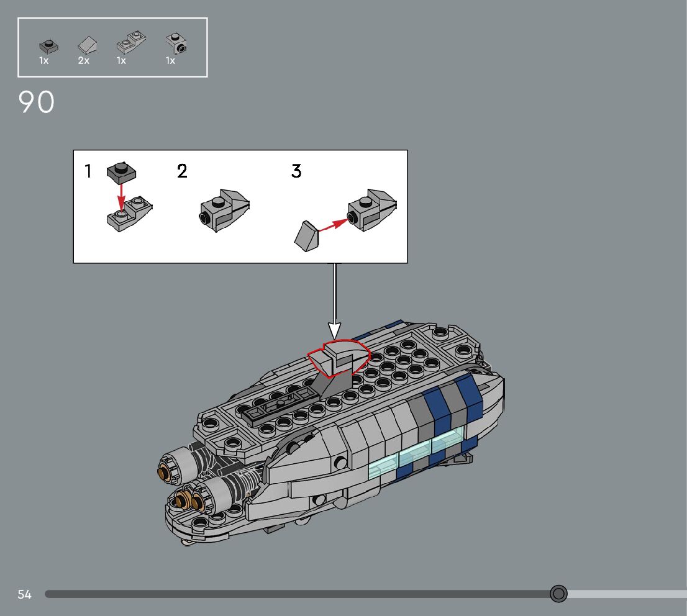
Task: Click the sub-step number 1 label
Action: click(88, 171)
